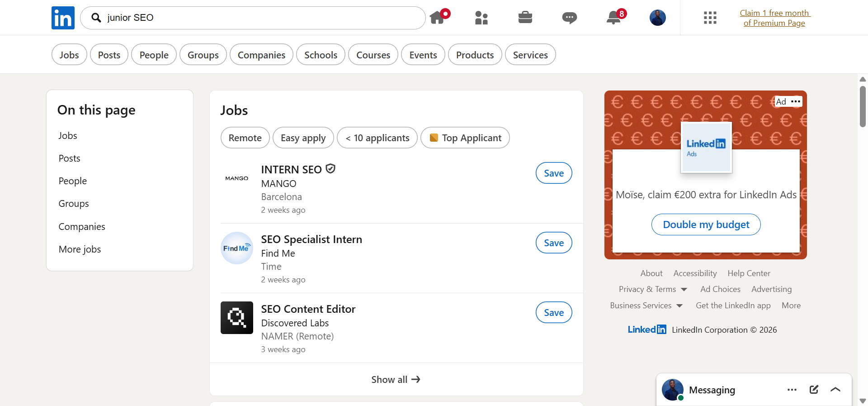Open the MANGO company logo
The image size is (868, 406).
coord(237,178)
